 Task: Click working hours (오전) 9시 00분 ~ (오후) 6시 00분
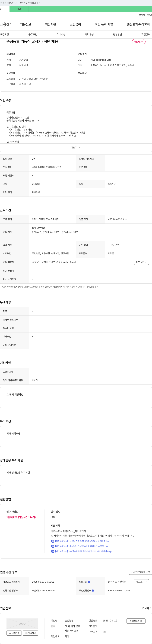click(55, 232)
